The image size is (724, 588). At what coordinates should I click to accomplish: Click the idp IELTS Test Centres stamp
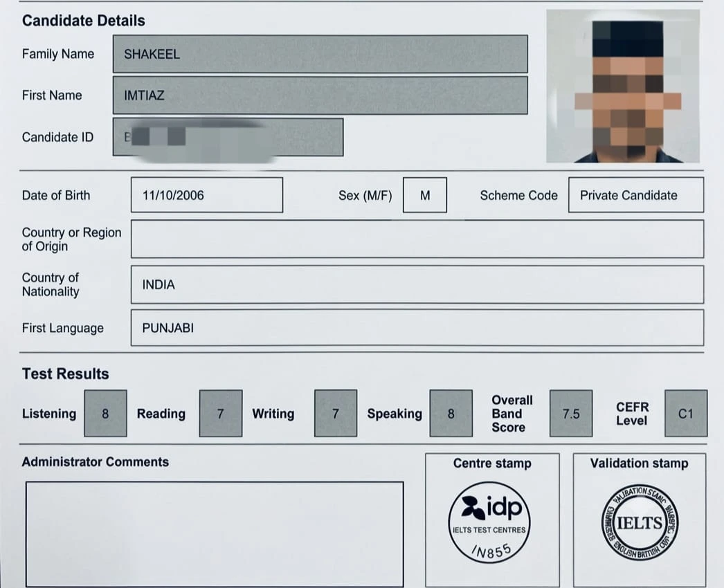click(489, 522)
